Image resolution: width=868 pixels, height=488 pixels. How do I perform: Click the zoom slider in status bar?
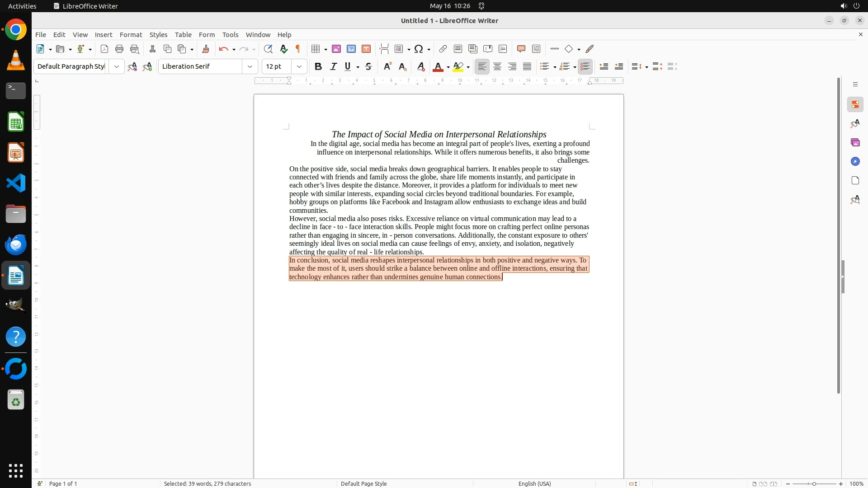click(x=814, y=483)
